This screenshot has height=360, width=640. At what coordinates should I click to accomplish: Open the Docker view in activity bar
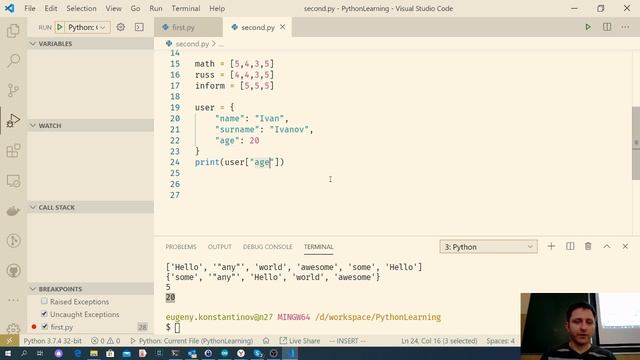tap(13, 211)
